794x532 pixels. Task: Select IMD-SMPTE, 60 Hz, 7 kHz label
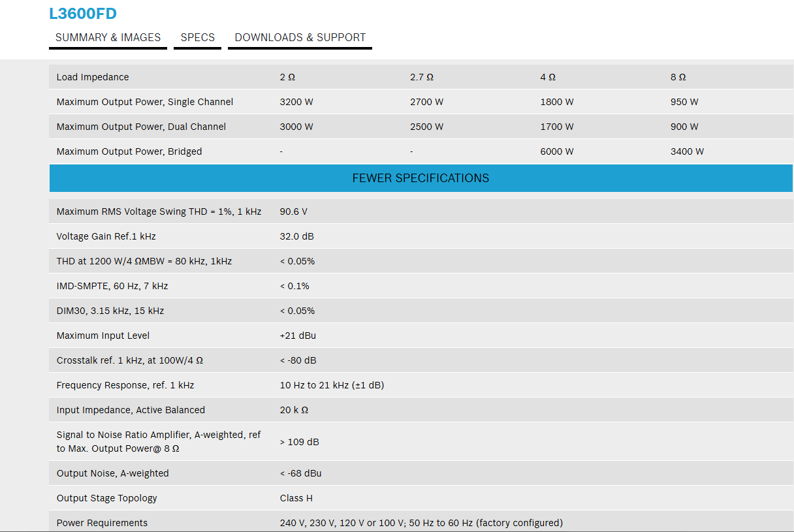(x=112, y=286)
